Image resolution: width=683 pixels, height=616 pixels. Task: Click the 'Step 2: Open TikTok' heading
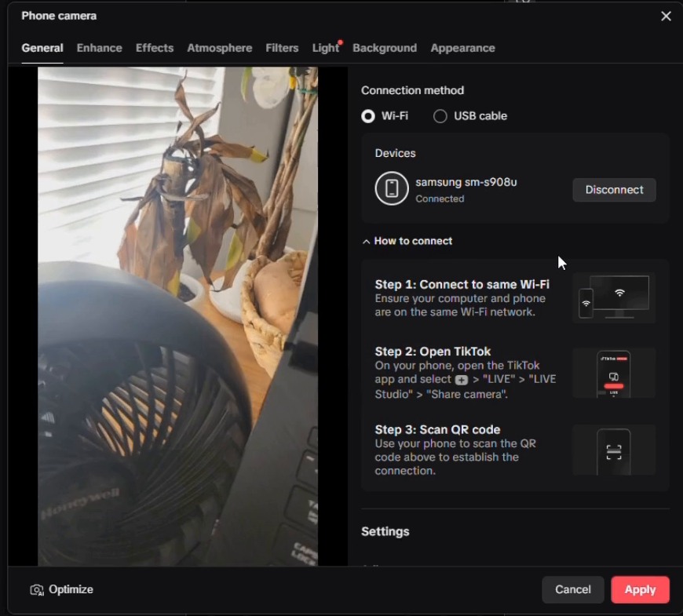pyautogui.click(x=433, y=352)
